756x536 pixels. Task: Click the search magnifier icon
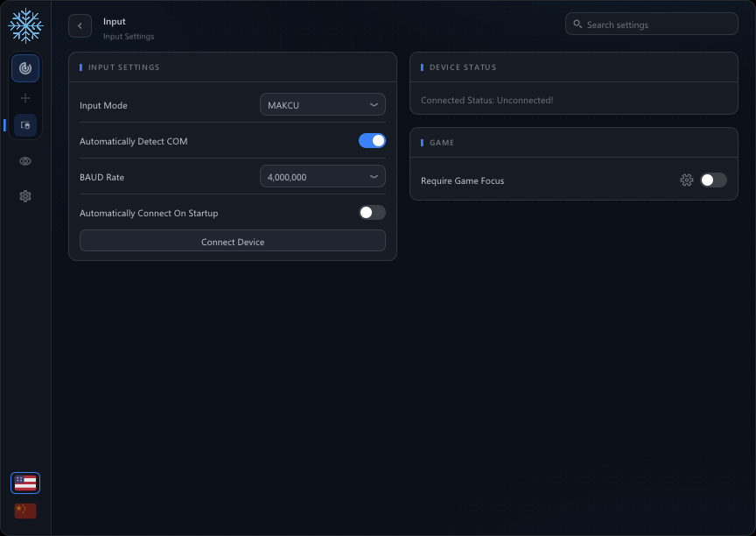(577, 25)
